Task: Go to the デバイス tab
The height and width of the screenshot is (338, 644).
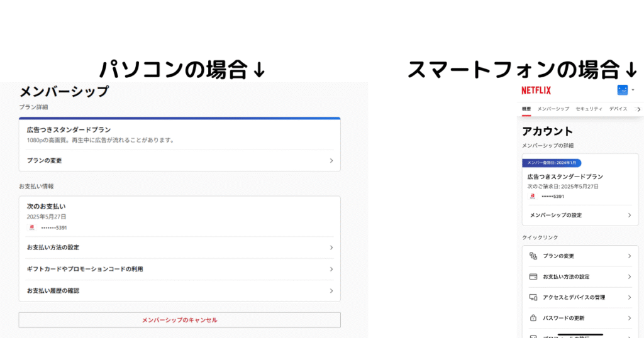Action: [x=618, y=109]
